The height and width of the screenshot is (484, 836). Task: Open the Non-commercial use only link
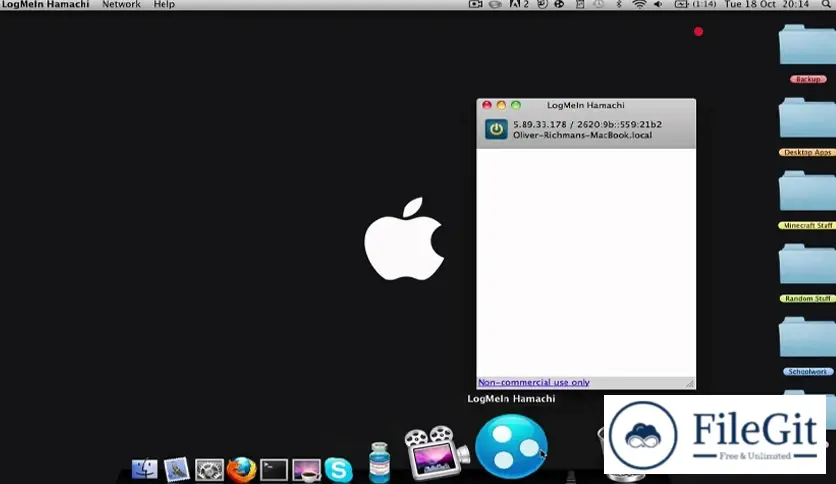click(x=534, y=382)
